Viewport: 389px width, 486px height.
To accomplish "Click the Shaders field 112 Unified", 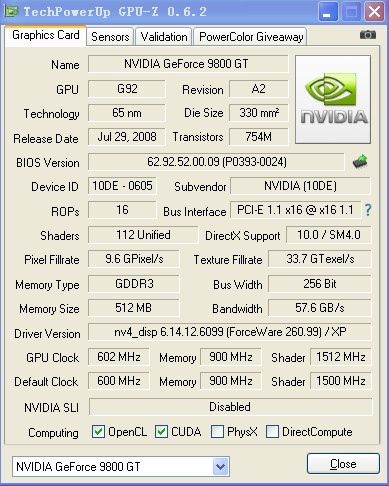I will pyautogui.click(x=143, y=235).
